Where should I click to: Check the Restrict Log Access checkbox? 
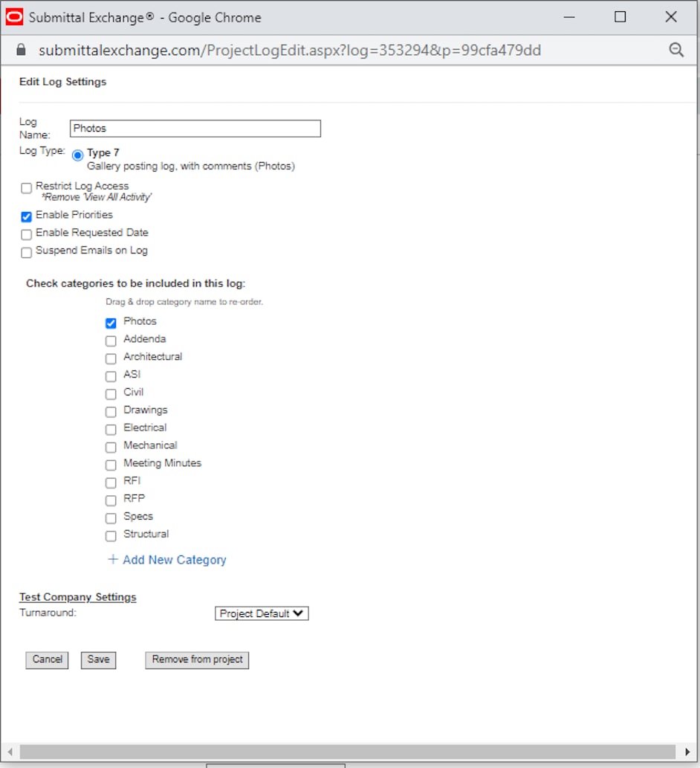[27, 188]
